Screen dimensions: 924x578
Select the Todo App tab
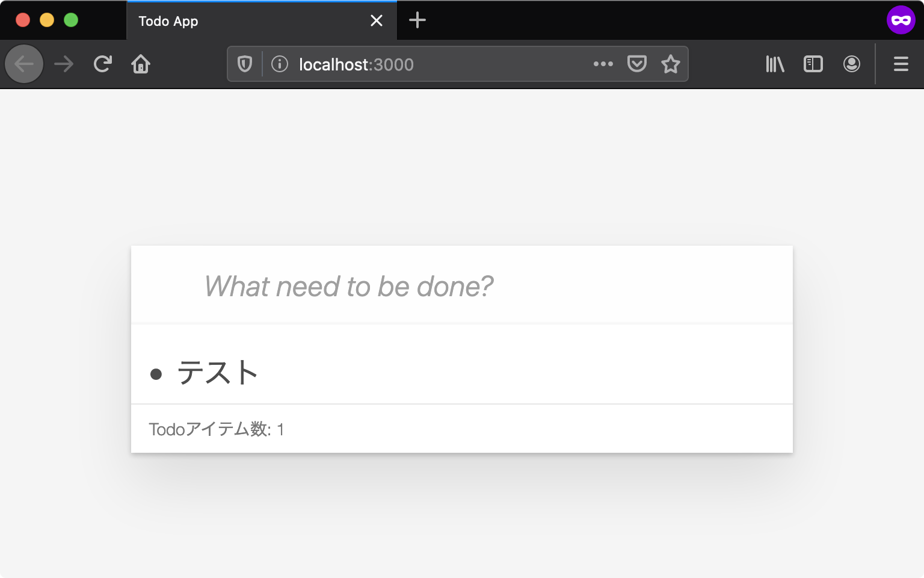click(262, 21)
